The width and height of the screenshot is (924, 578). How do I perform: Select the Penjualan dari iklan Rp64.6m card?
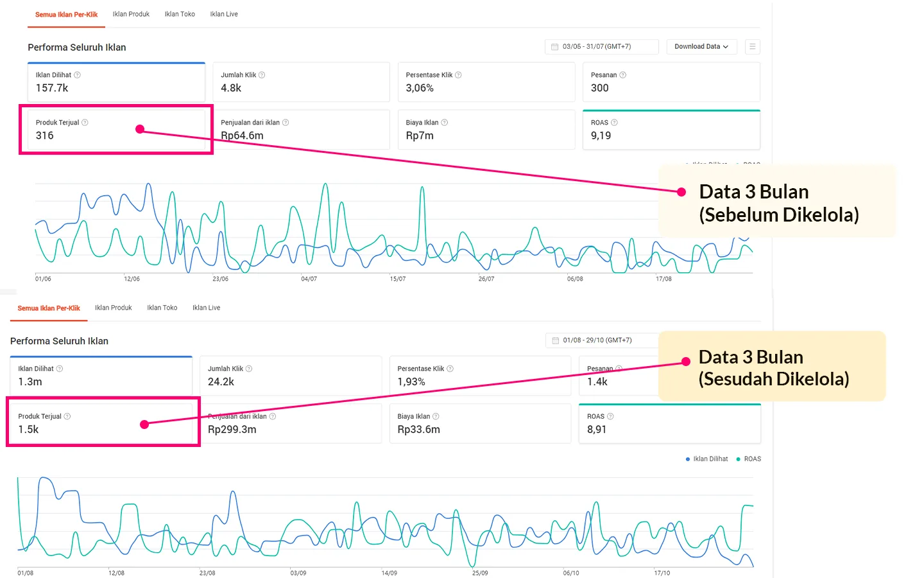pyautogui.click(x=302, y=130)
